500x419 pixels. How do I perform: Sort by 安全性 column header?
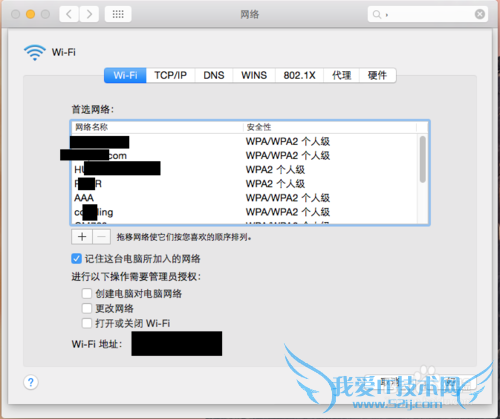click(x=330, y=127)
